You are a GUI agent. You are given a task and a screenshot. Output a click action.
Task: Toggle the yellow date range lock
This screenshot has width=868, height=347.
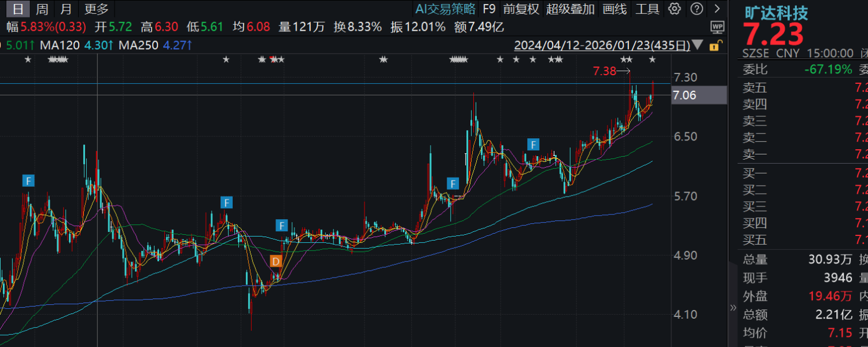(x=715, y=46)
